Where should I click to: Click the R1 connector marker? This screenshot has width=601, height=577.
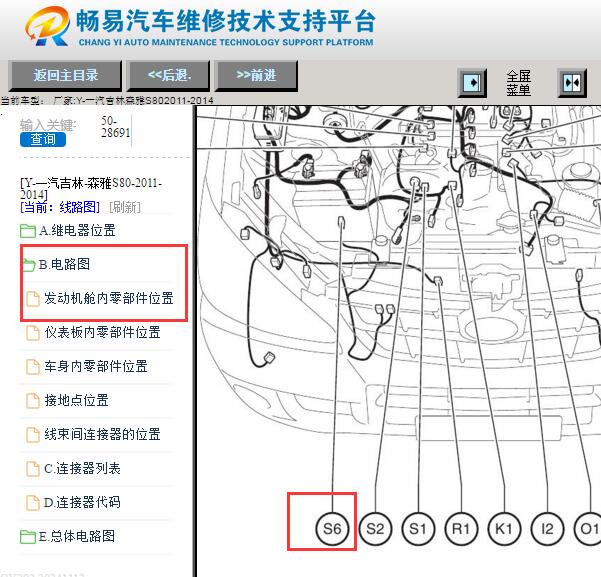(x=461, y=529)
